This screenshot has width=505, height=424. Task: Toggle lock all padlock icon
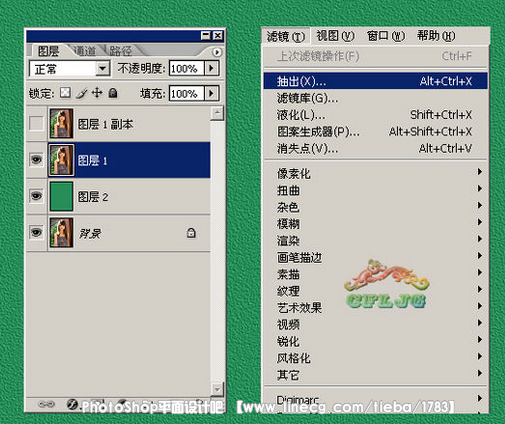[x=113, y=93]
